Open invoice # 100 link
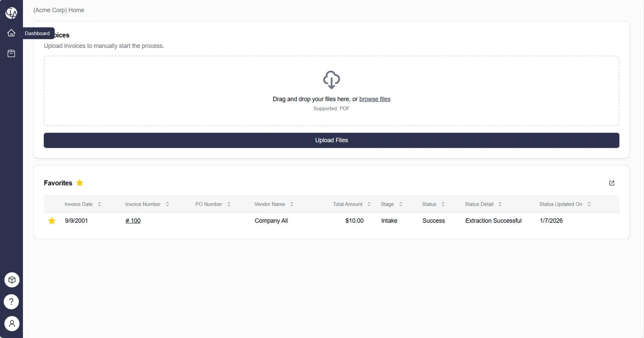 pyautogui.click(x=133, y=221)
